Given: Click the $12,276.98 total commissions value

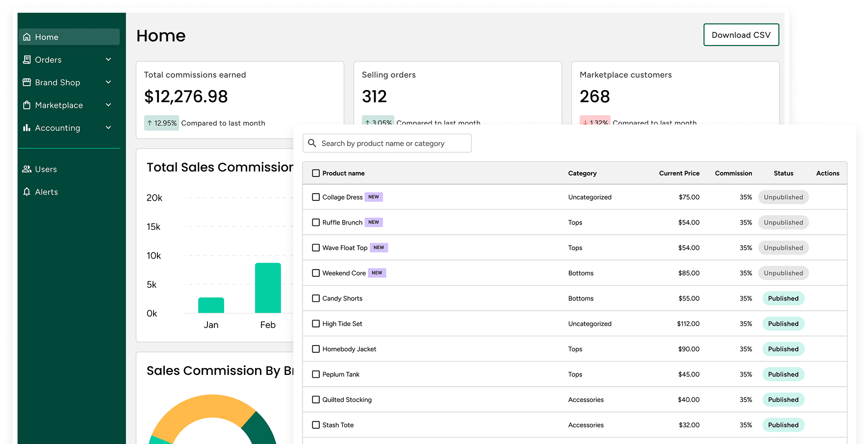Looking at the screenshot, I should pyautogui.click(x=186, y=97).
